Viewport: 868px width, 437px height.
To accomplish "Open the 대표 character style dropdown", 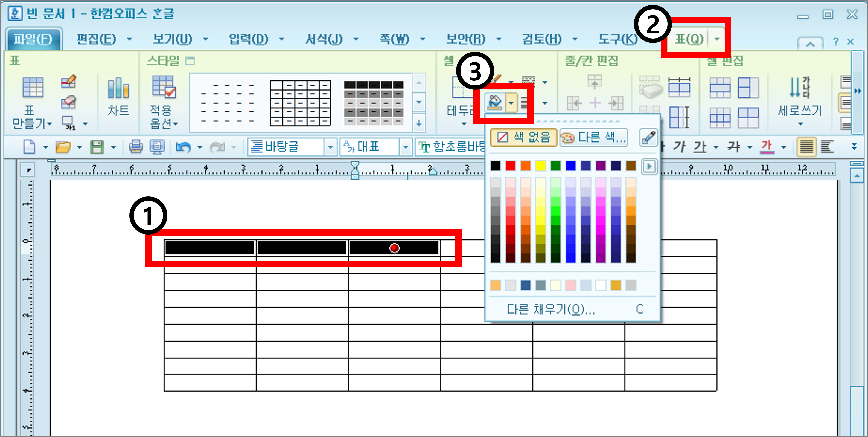I will [x=406, y=147].
